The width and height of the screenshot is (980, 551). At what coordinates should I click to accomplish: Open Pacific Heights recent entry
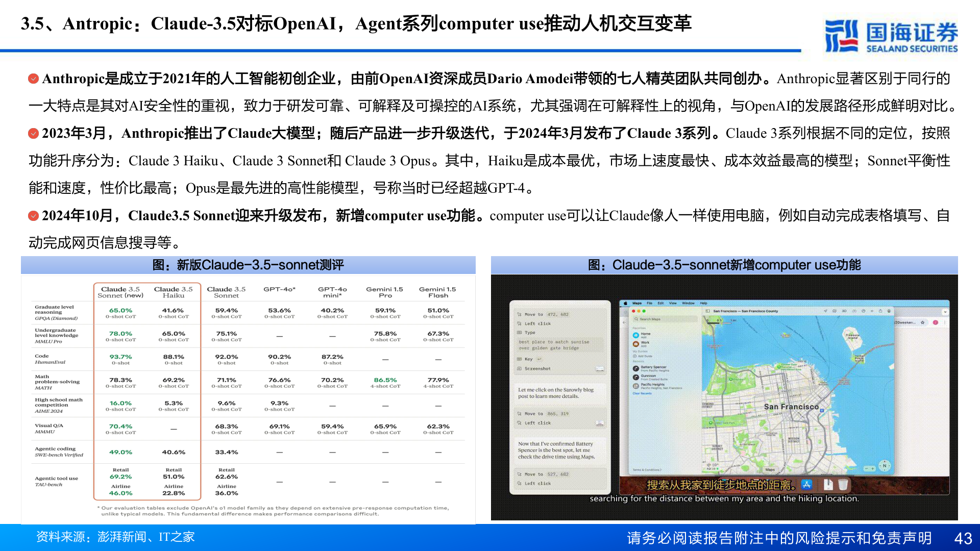click(657, 386)
